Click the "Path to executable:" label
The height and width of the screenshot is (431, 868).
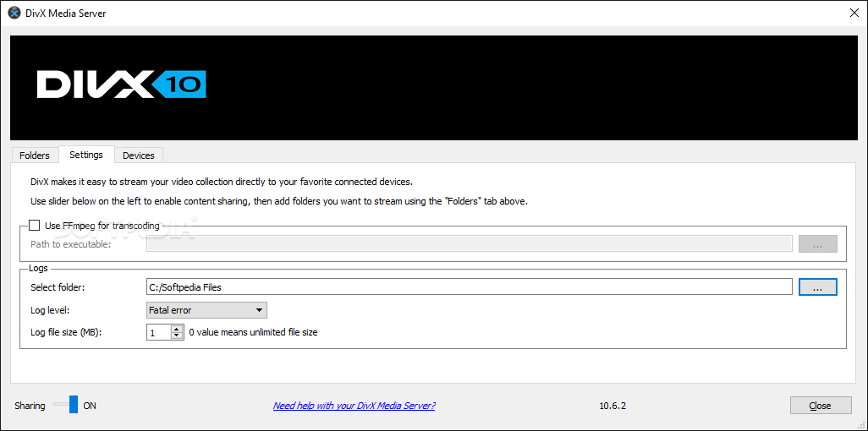pos(71,244)
